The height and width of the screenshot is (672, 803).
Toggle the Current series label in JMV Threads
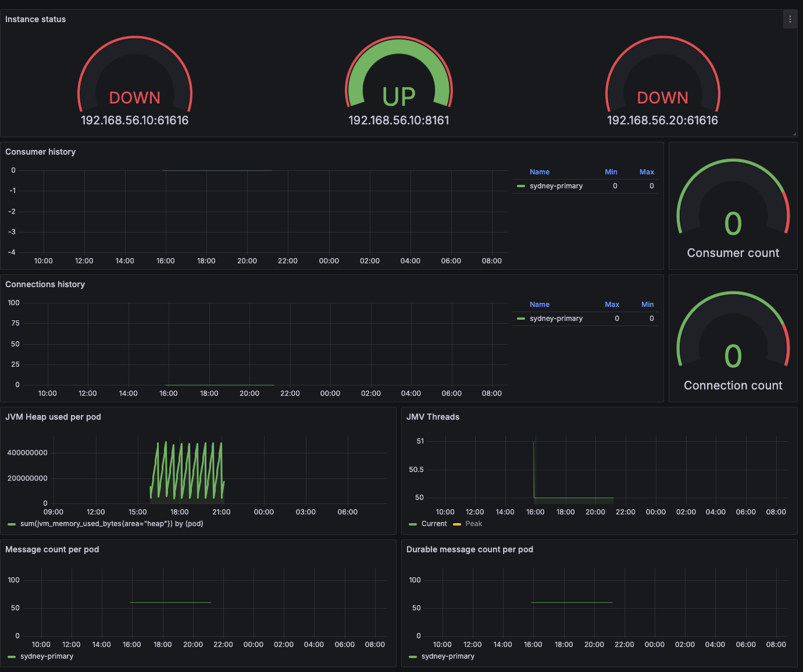point(434,524)
